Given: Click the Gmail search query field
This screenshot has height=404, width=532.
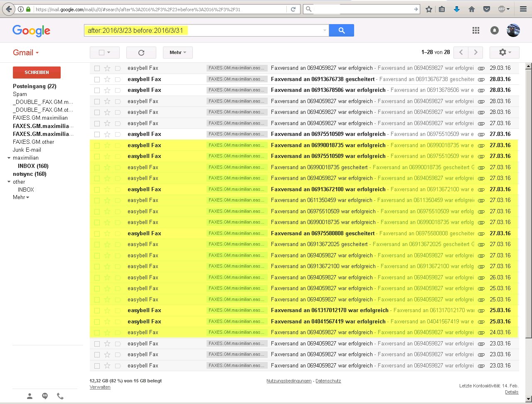Looking at the screenshot, I should pos(204,30).
